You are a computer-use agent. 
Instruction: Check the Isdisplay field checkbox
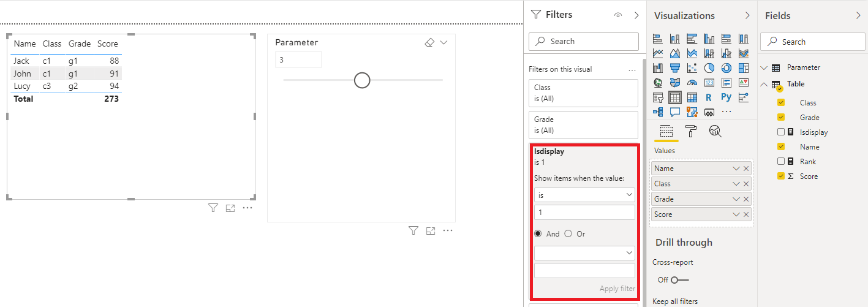point(781,132)
